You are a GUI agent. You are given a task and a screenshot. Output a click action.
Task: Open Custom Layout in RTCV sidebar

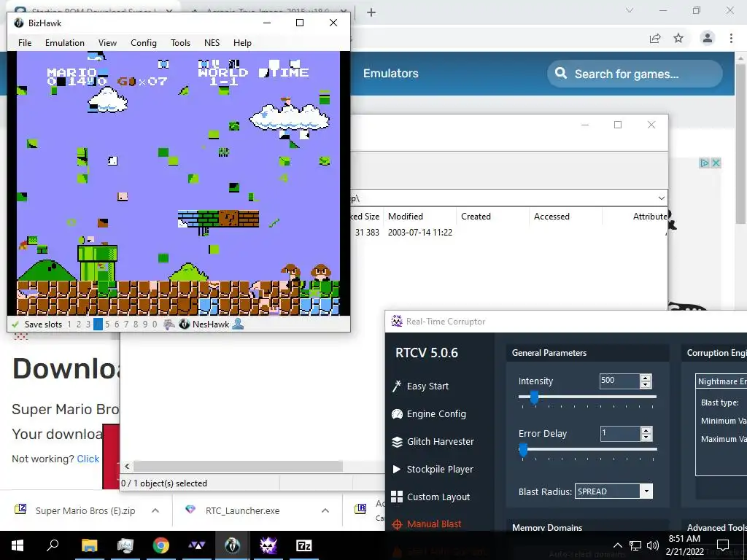[430, 497]
